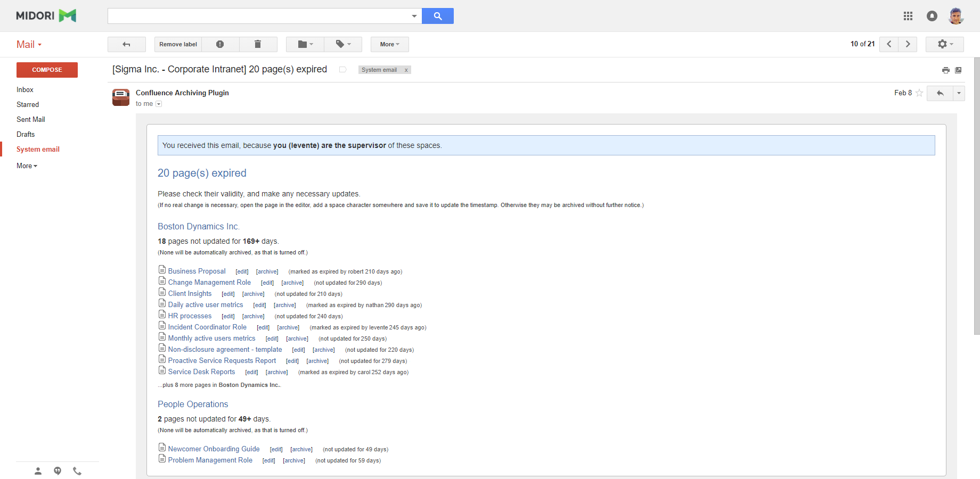Open the Move to folder dropdown
The image size is (980, 479).
click(304, 44)
